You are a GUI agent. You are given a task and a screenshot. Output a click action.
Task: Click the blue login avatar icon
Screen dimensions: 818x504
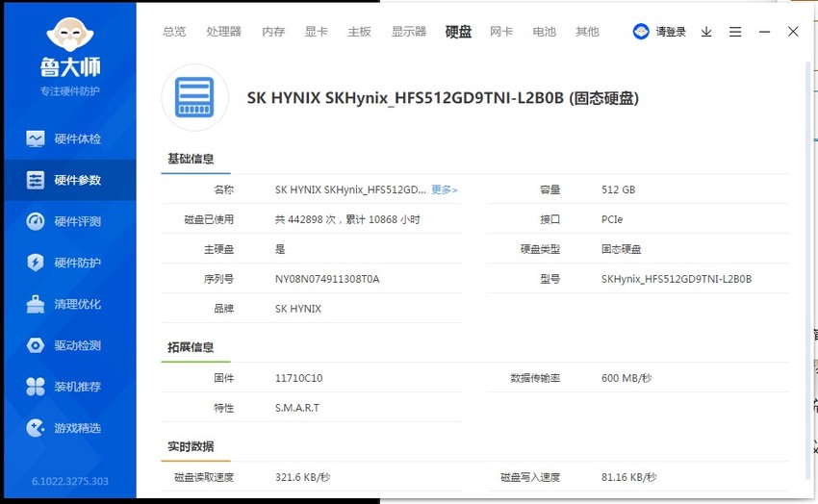[641, 32]
